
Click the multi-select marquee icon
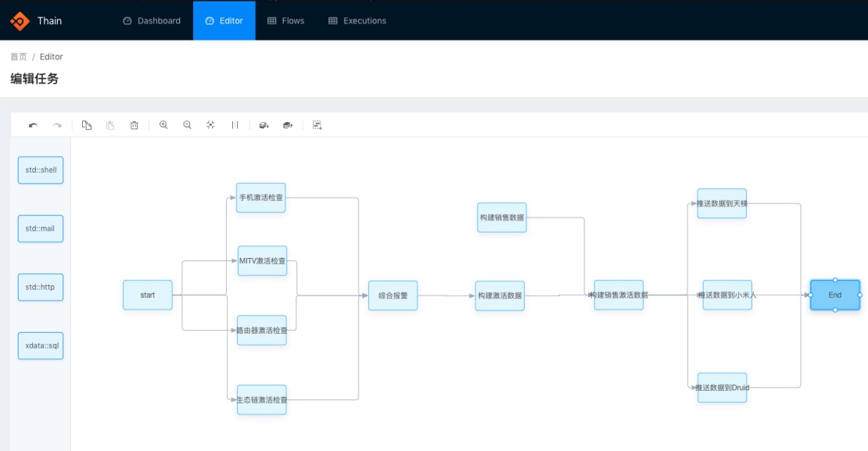point(317,125)
